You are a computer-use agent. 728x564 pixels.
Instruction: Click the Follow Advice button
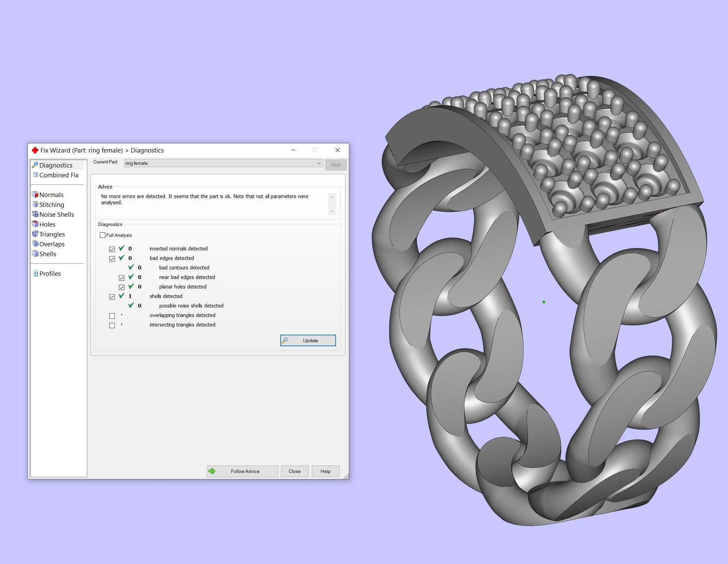point(242,471)
